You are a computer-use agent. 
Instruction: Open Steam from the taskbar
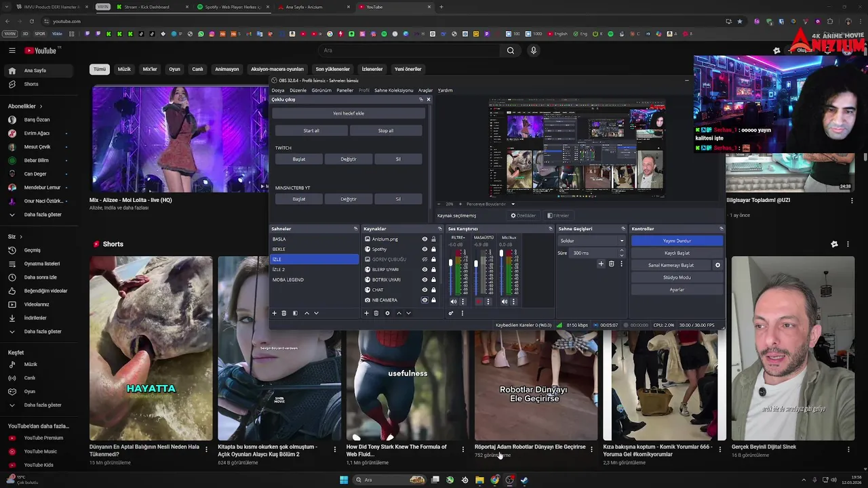click(x=524, y=480)
